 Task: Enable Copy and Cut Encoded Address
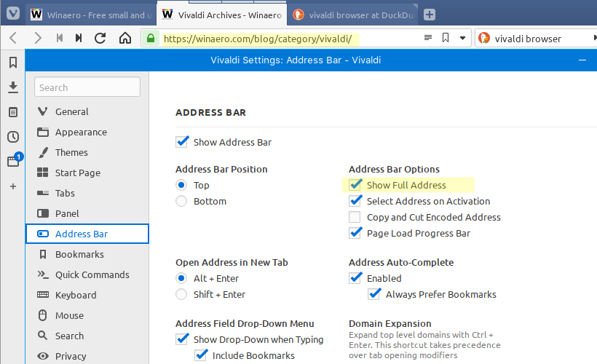pyautogui.click(x=355, y=217)
